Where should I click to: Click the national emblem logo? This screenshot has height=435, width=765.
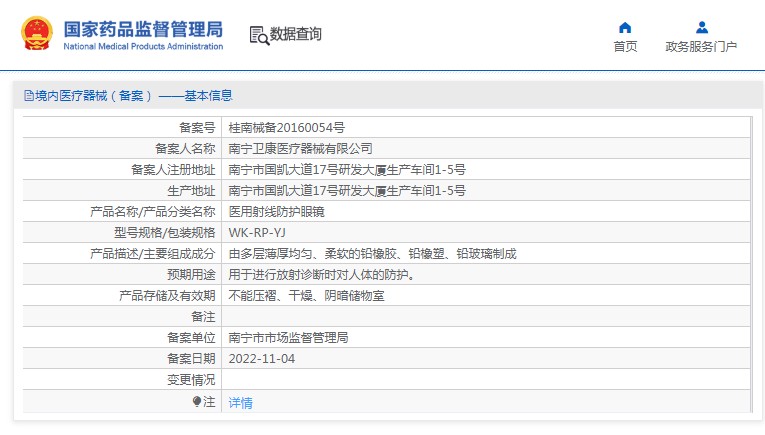tap(37, 33)
